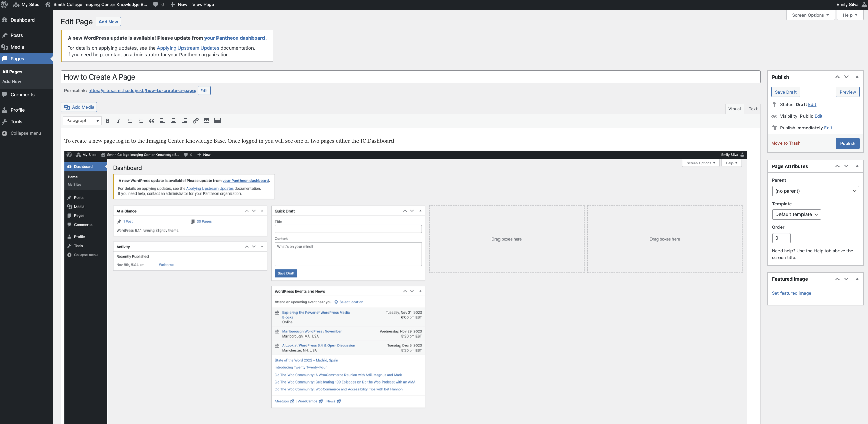Insert Read More tag

pyautogui.click(x=207, y=121)
